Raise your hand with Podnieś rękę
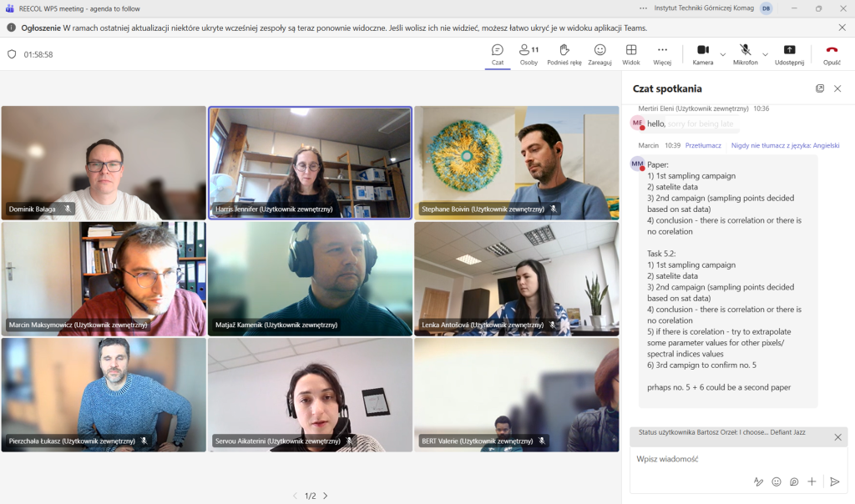 coord(564,54)
